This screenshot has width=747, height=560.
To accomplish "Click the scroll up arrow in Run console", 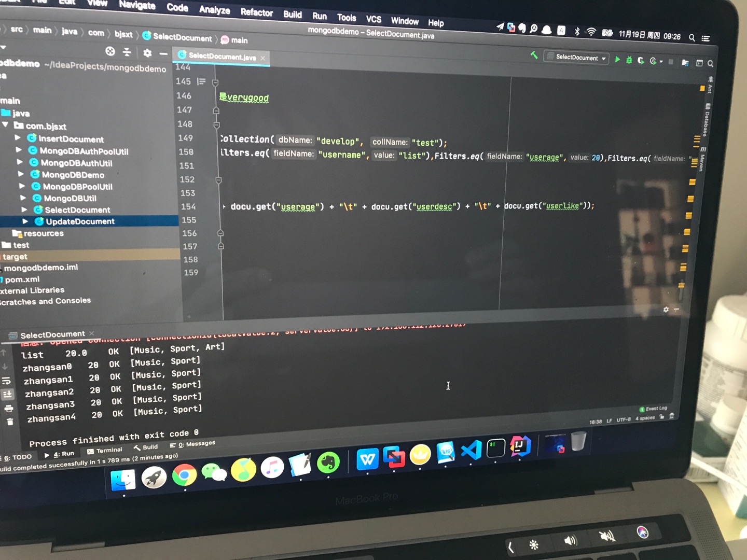I will pyautogui.click(x=4, y=353).
